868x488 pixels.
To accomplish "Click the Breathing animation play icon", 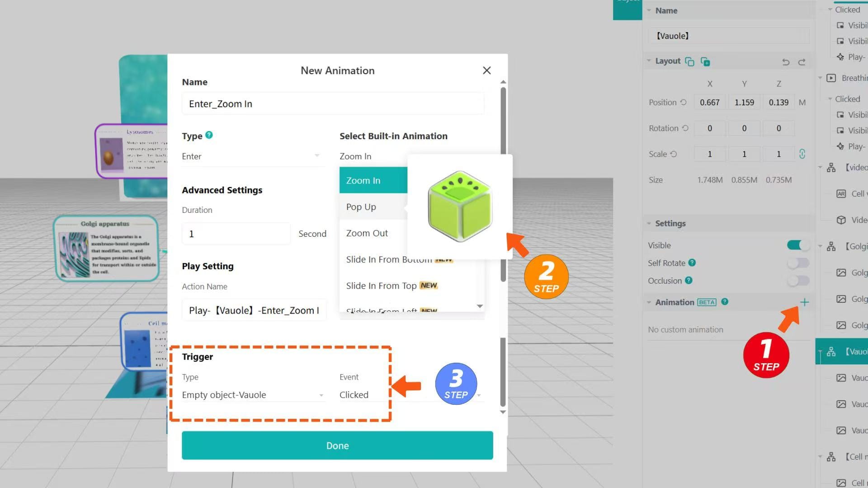I will (831, 78).
